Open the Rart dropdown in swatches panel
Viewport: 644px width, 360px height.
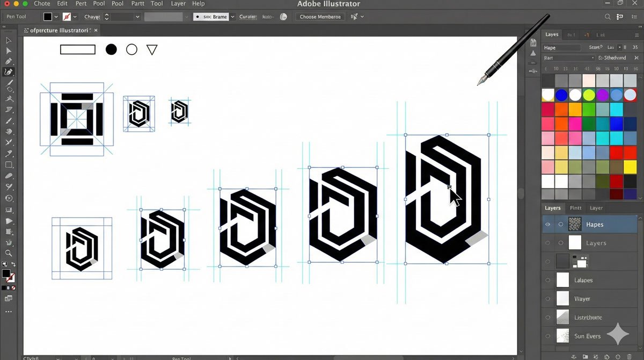coord(592,57)
